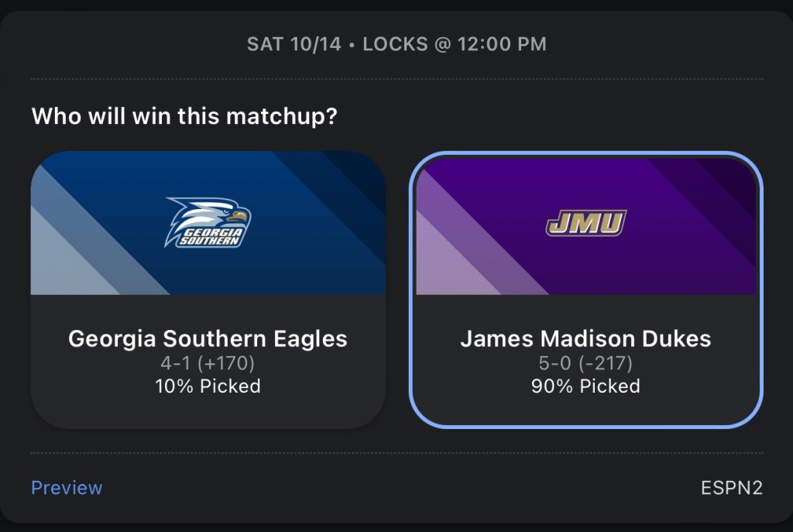
Task: Click the purple JMU banner background
Action: [681, 256]
